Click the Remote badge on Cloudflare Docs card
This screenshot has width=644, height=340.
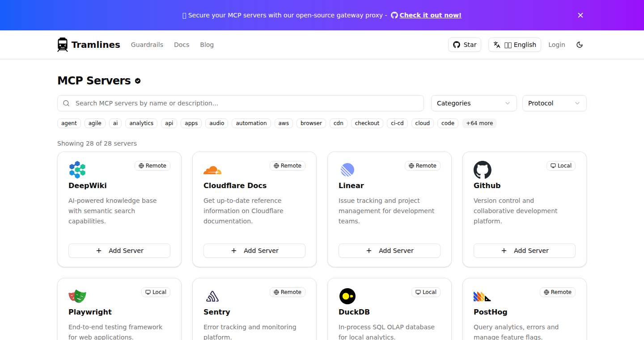pos(288,166)
